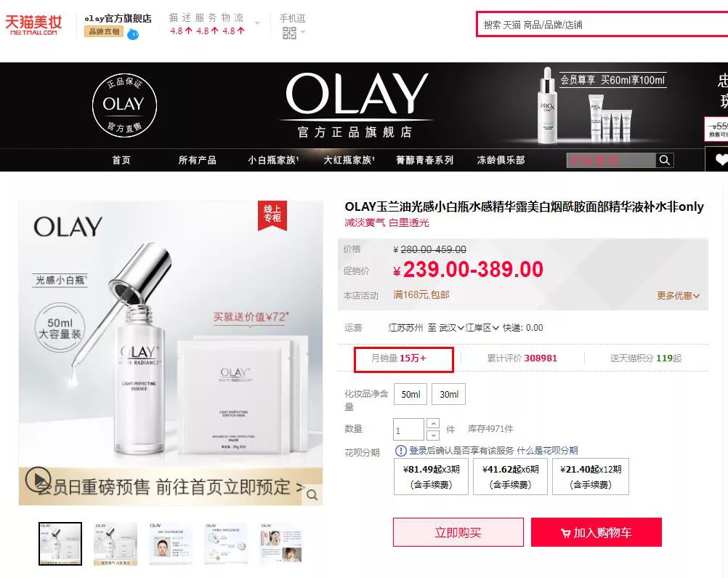Viewport: 728px width, 578px height.
Task: Add item with 加入购物车 button
Action: point(596,532)
